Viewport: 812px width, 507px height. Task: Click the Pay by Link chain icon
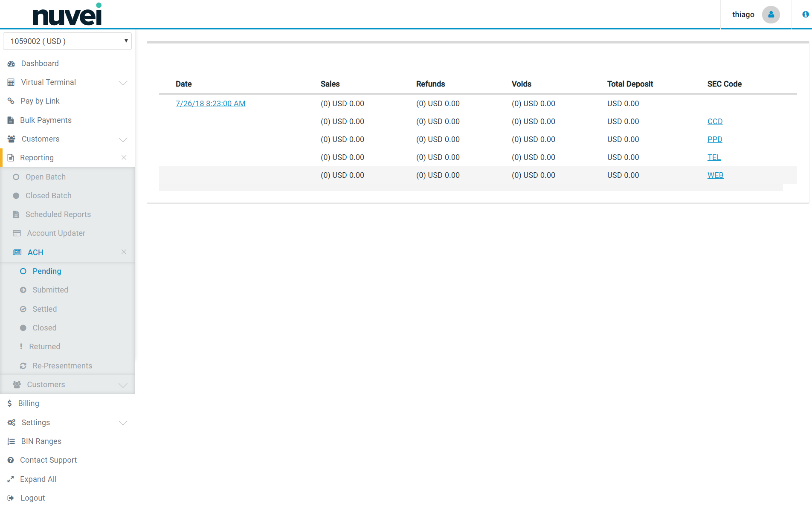[x=11, y=101]
